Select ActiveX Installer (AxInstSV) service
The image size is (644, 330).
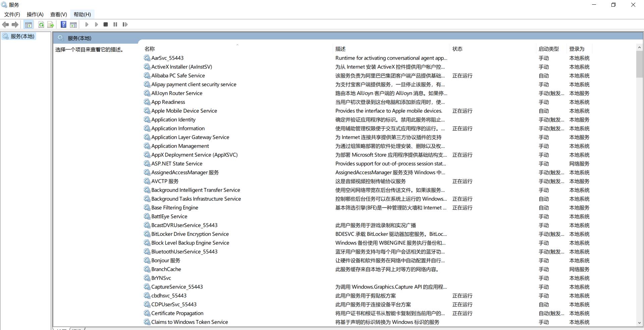(x=181, y=67)
